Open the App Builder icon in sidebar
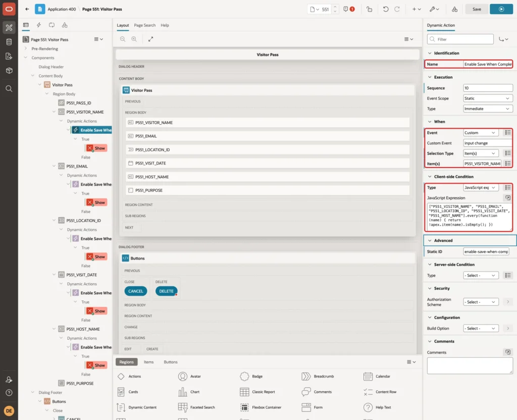 (x=9, y=28)
